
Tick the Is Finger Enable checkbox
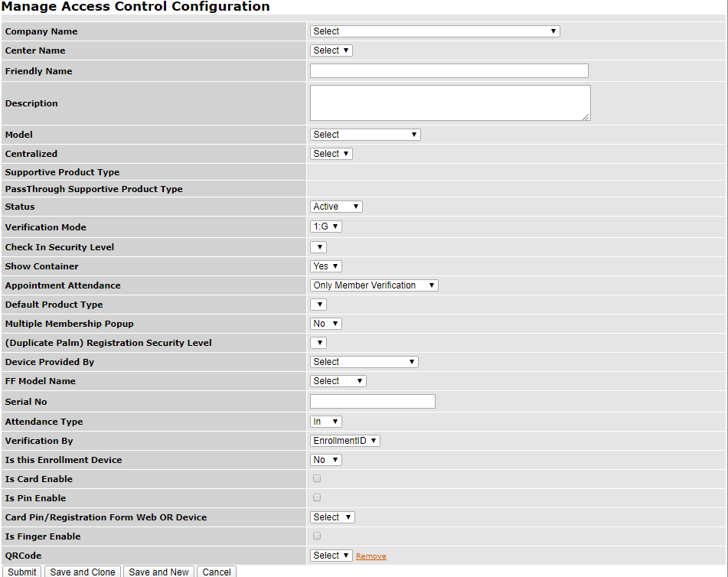click(317, 536)
